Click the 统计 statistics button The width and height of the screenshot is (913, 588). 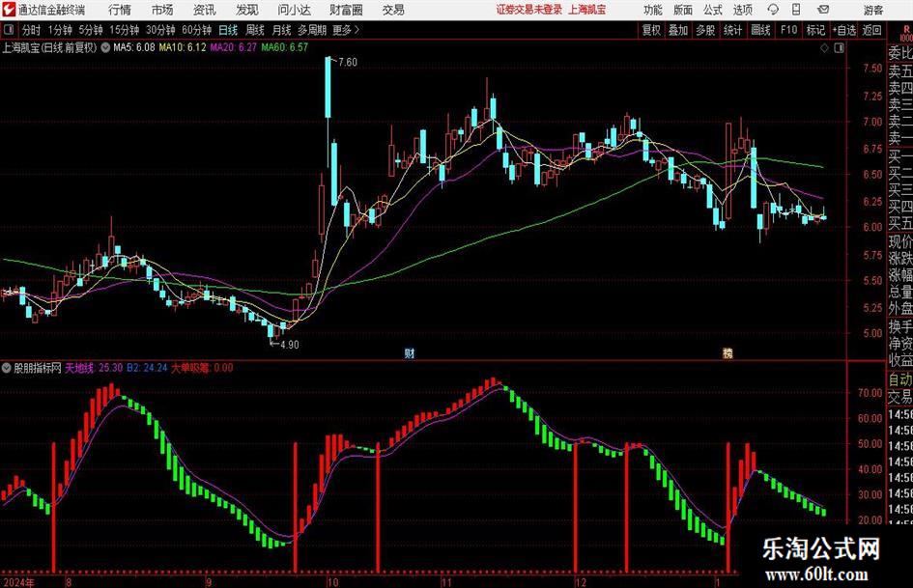(x=732, y=30)
